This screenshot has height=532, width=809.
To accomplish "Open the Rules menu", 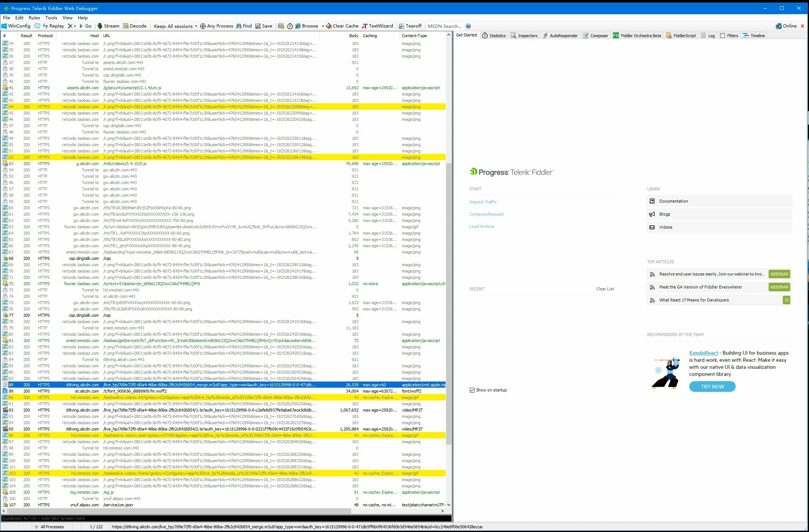I will point(34,17).
